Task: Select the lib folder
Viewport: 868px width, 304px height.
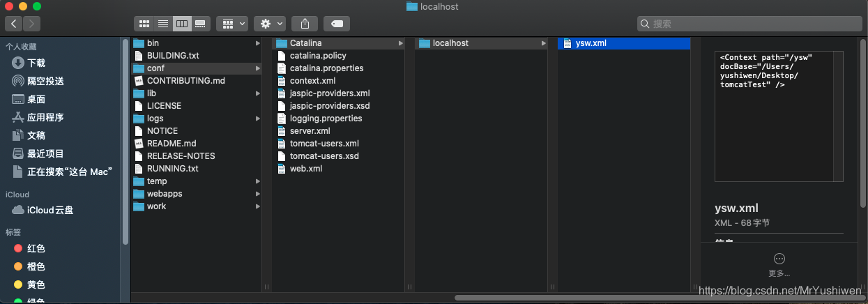Action: pyautogui.click(x=197, y=93)
